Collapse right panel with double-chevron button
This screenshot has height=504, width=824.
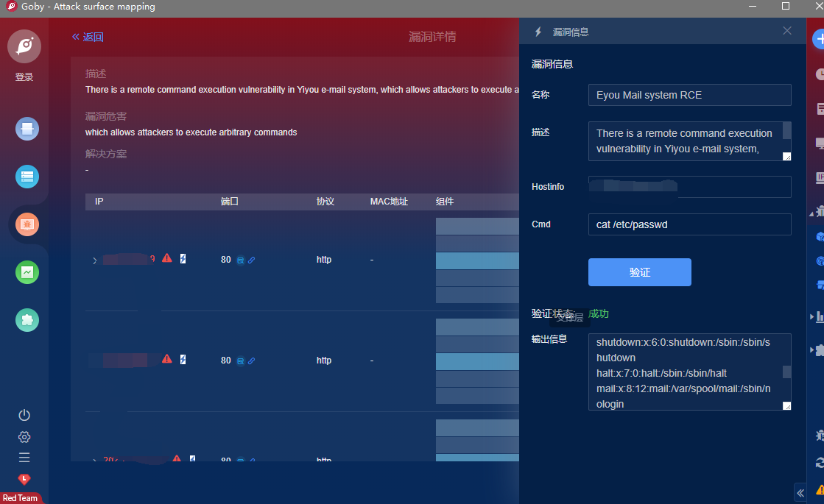point(800,492)
